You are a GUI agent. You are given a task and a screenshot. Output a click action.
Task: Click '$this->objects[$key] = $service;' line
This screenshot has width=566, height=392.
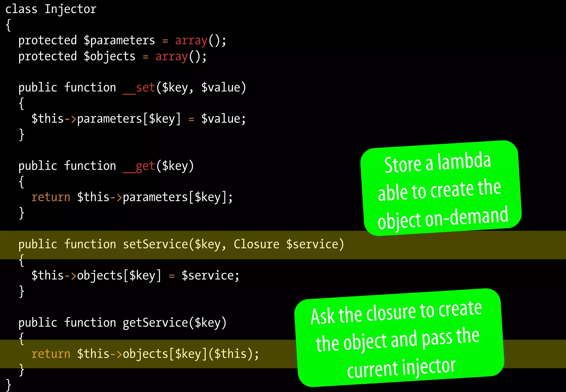point(135,276)
